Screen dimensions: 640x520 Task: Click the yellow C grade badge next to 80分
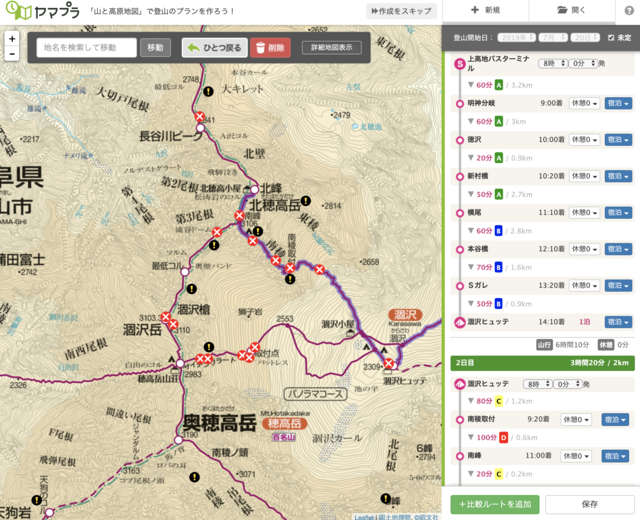point(499,401)
